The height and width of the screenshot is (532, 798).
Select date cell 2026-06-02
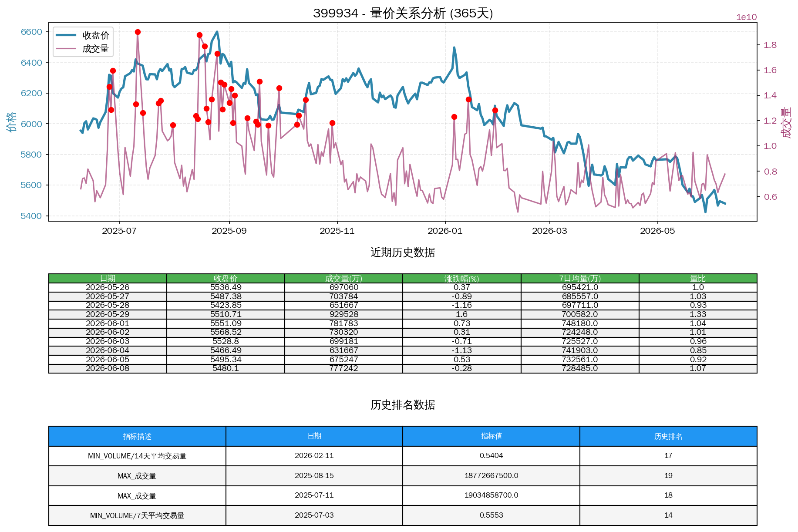coord(108,332)
